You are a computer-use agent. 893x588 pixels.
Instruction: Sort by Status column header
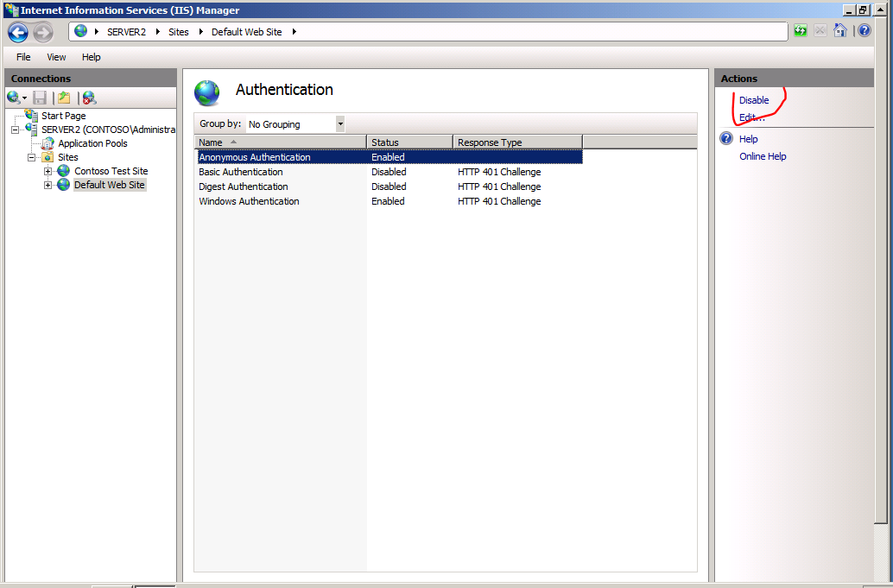[x=410, y=142]
